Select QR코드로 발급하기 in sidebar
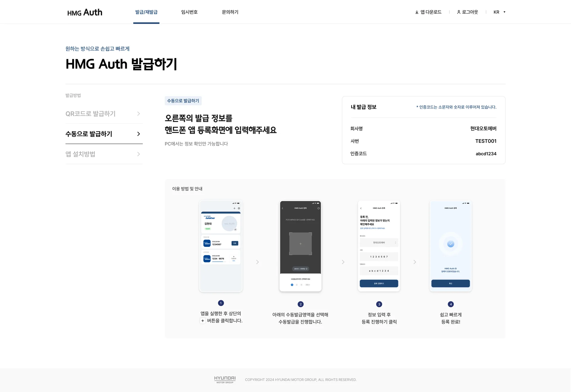 point(104,114)
